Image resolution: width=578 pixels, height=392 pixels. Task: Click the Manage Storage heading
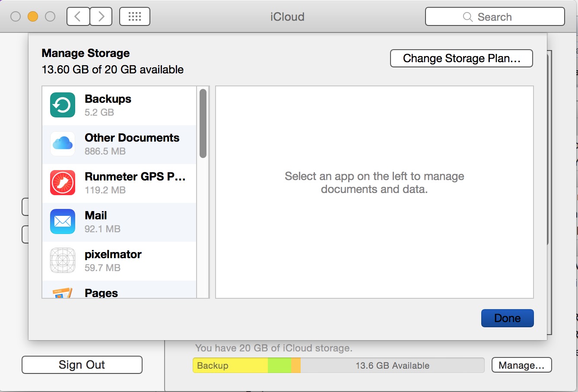[x=86, y=53]
